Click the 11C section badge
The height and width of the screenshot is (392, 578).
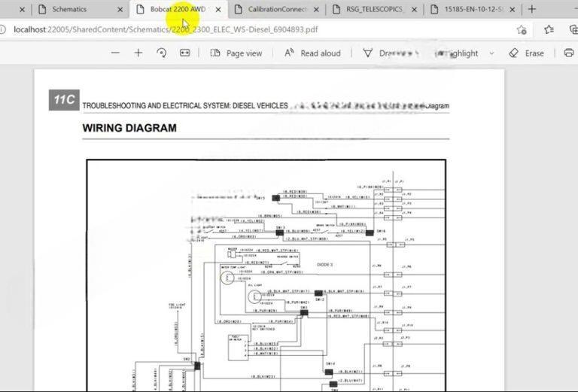click(x=64, y=100)
